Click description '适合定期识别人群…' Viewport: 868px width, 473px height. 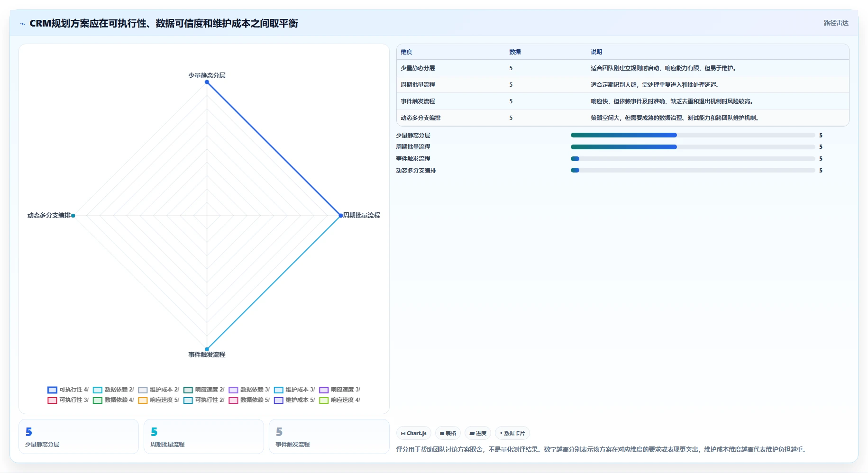tap(655, 85)
